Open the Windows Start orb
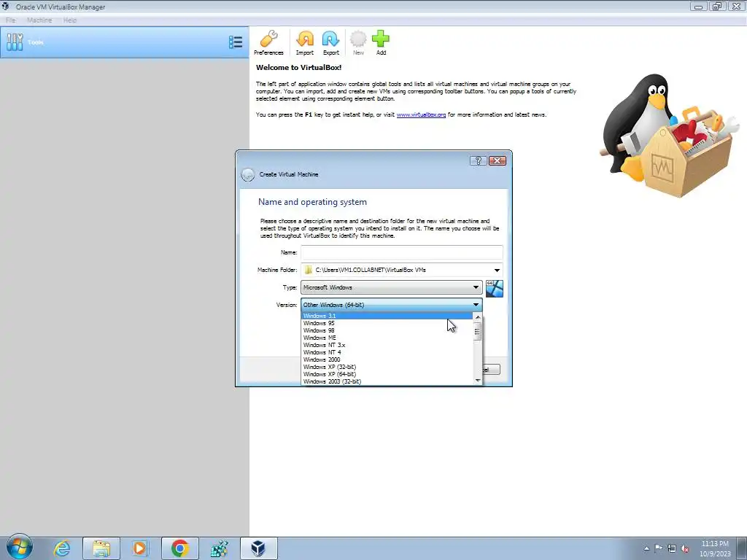This screenshot has height=560, width=747. point(20,547)
